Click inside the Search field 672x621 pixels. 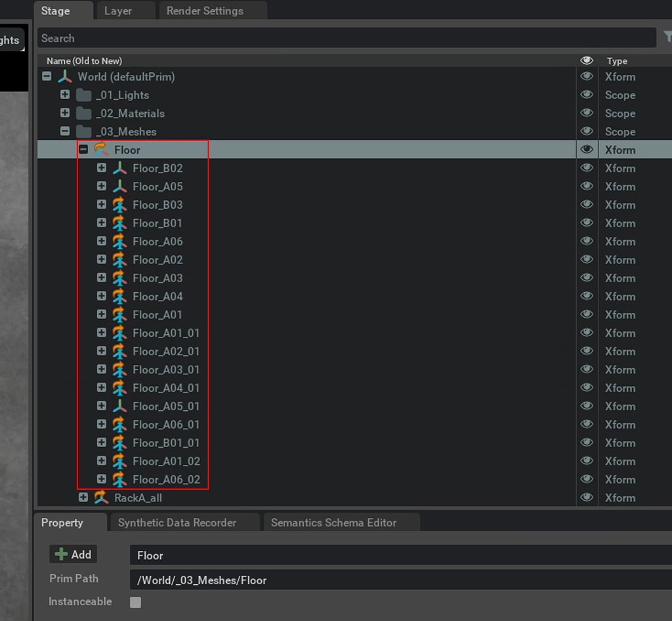coord(262,38)
